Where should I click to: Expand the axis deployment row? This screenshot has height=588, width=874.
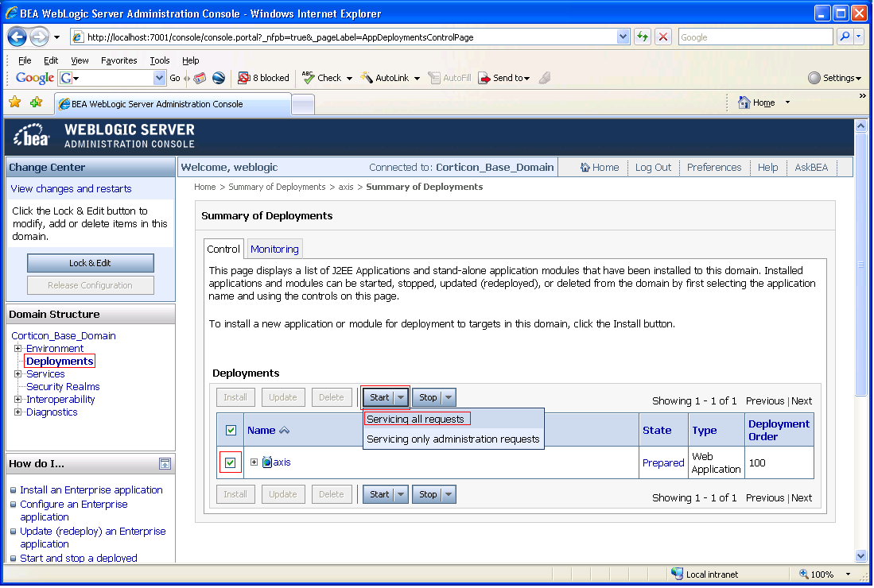[x=254, y=462]
